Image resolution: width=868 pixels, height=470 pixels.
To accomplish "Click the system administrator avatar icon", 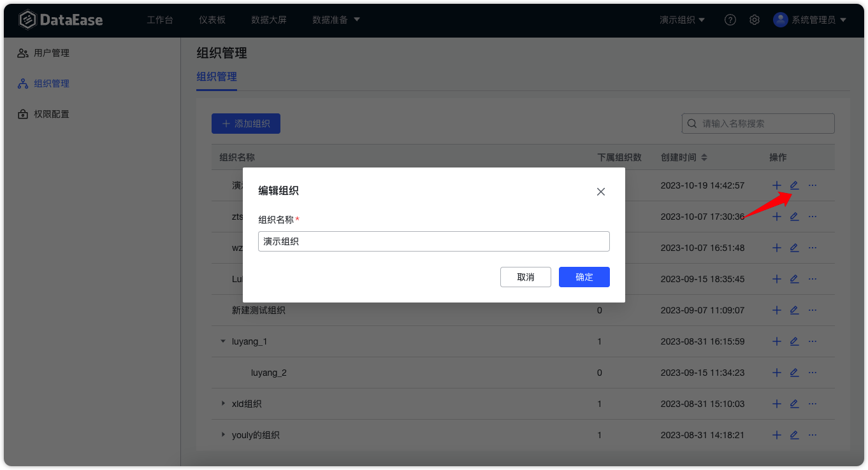I will (x=780, y=20).
